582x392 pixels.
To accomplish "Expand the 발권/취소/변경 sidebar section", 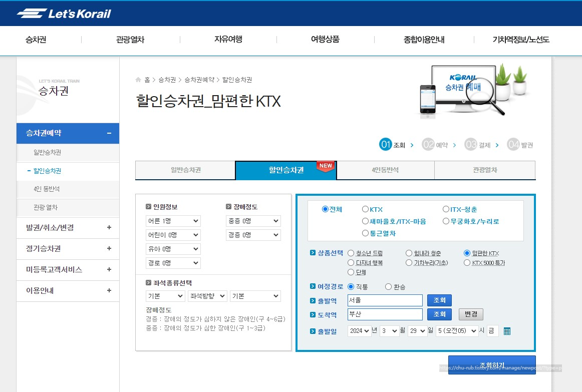I will click(x=109, y=227).
